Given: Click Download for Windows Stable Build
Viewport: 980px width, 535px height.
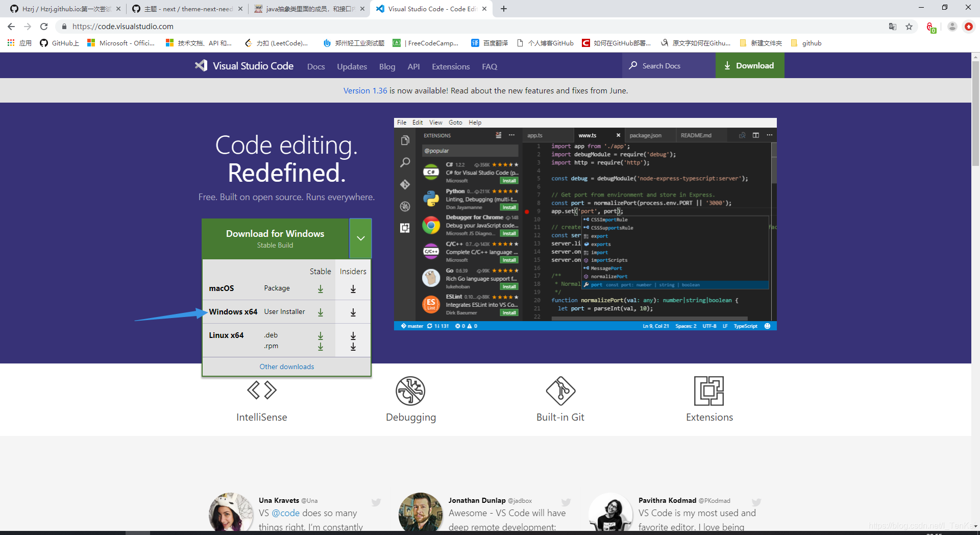Looking at the screenshot, I should click(x=275, y=238).
